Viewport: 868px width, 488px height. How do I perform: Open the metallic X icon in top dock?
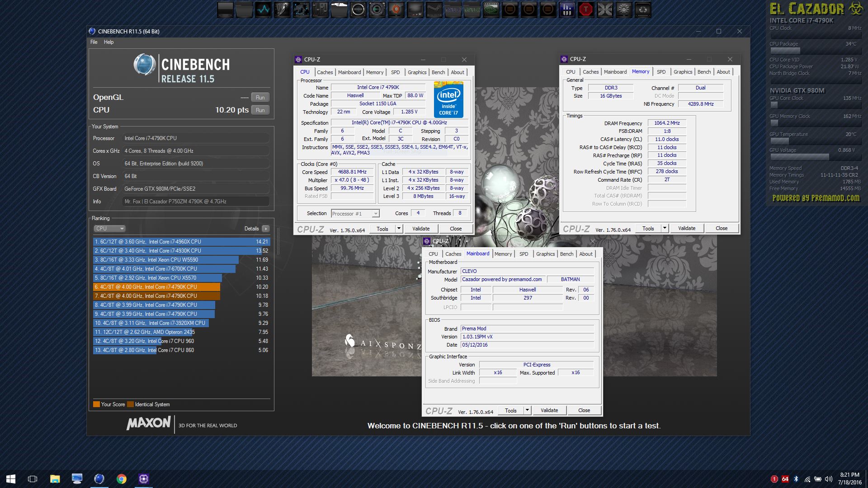pyautogui.click(x=605, y=9)
